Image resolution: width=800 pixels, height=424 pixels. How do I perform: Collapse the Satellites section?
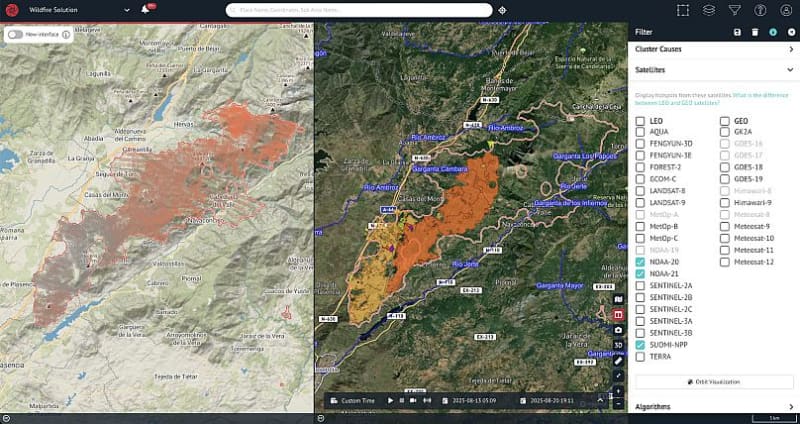(x=790, y=70)
